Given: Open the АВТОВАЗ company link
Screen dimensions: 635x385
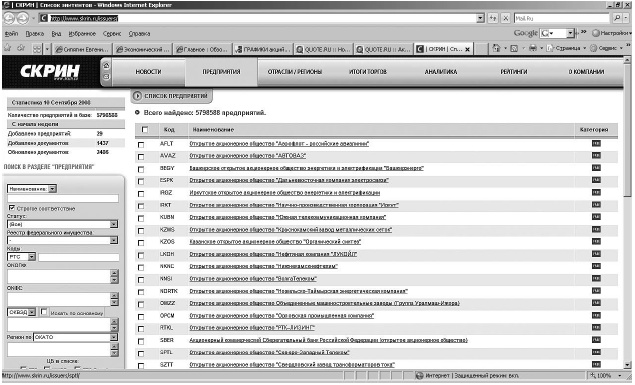Looking at the screenshot, I should (x=248, y=156).
